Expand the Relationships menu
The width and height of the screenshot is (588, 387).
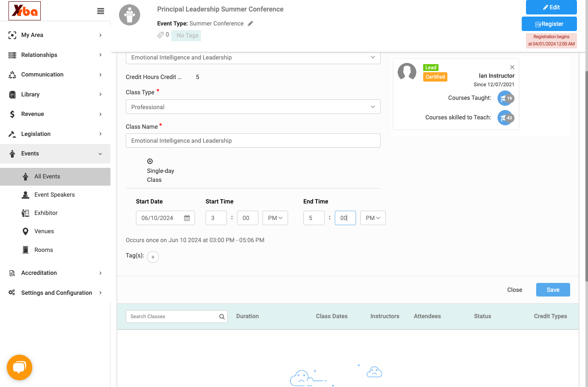click(x=55, y=55)
